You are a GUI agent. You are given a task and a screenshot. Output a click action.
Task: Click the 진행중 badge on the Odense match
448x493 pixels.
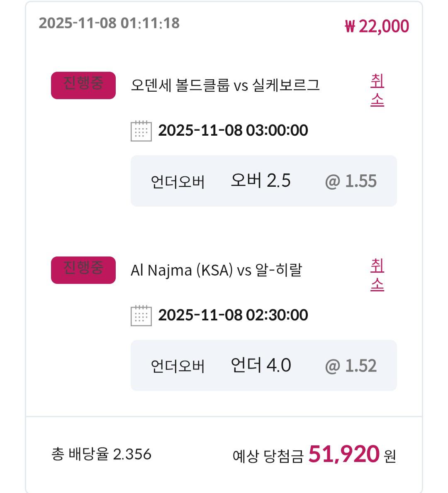tap(83, 85)
